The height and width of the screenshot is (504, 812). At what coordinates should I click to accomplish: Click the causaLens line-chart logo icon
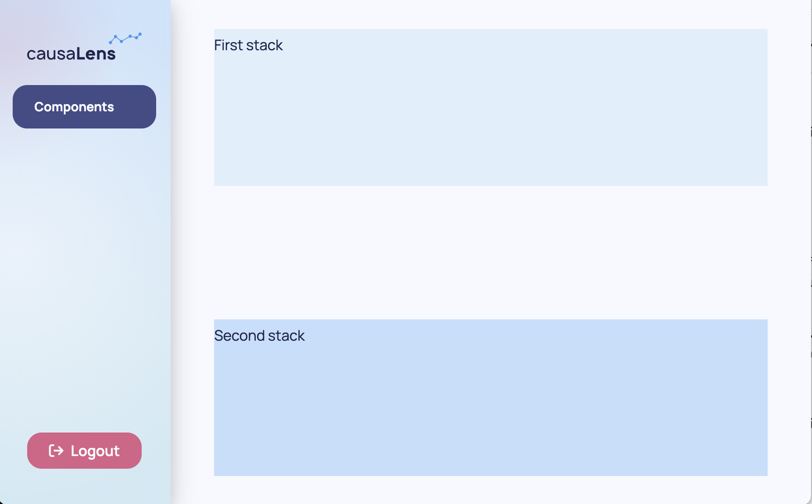point(125,38)
